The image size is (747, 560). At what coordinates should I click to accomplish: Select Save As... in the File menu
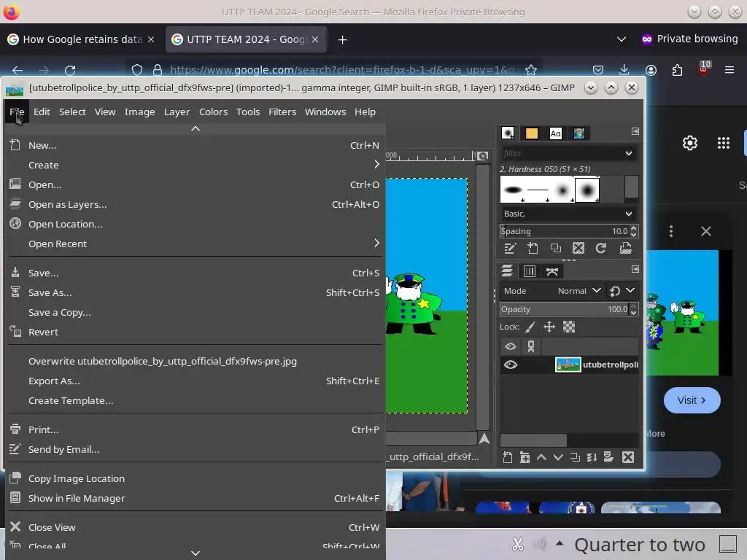pyautogui.click(x=196, y=293)
